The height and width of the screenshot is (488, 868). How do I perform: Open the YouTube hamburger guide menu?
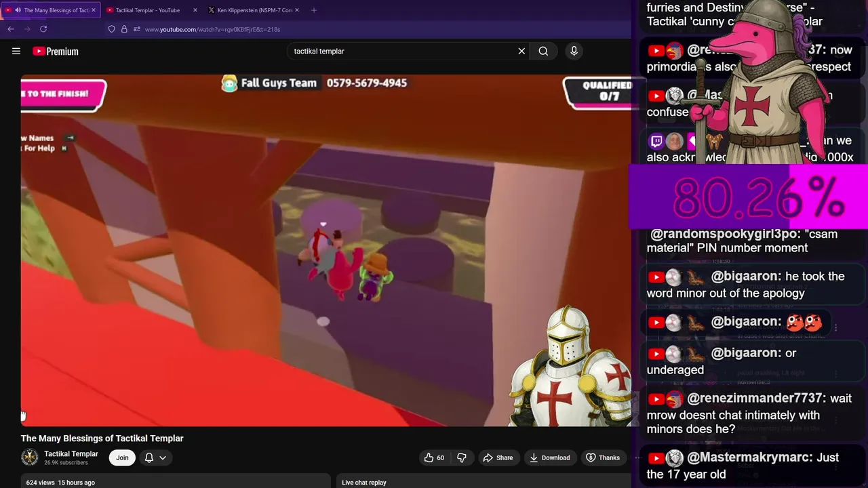[16, 51]
